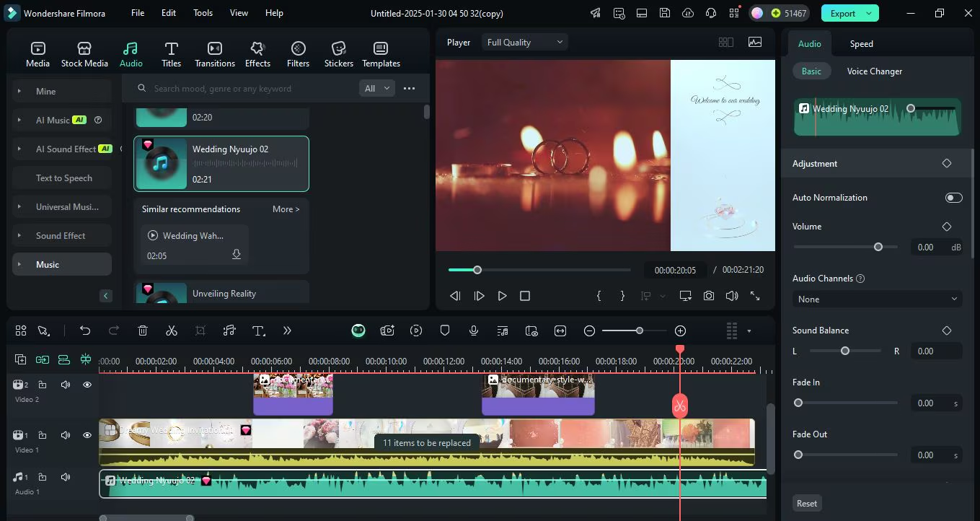This screenshot has height=521, width=980.
Task: Open the audio beat tool icon
Action: pos(229,330)
